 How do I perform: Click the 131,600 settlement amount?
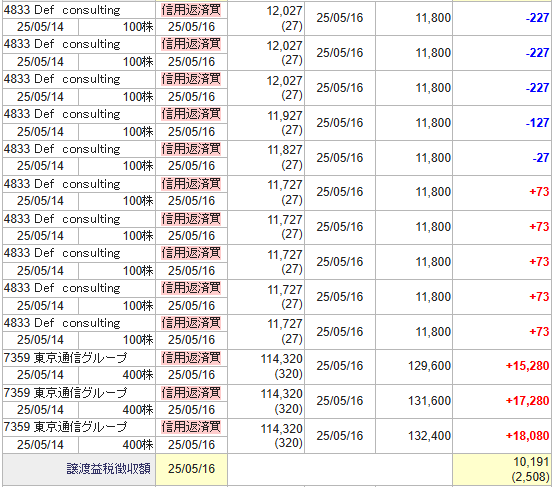tap(429, 401)
